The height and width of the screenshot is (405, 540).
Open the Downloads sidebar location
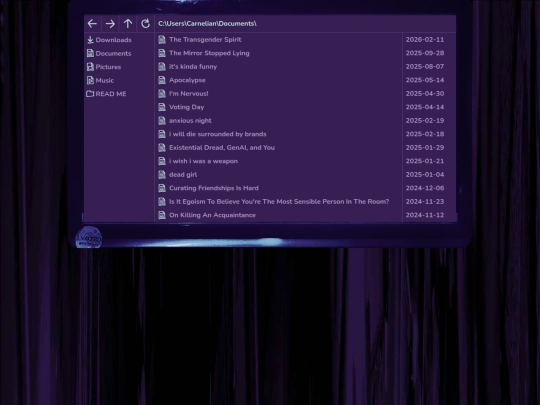114,40
